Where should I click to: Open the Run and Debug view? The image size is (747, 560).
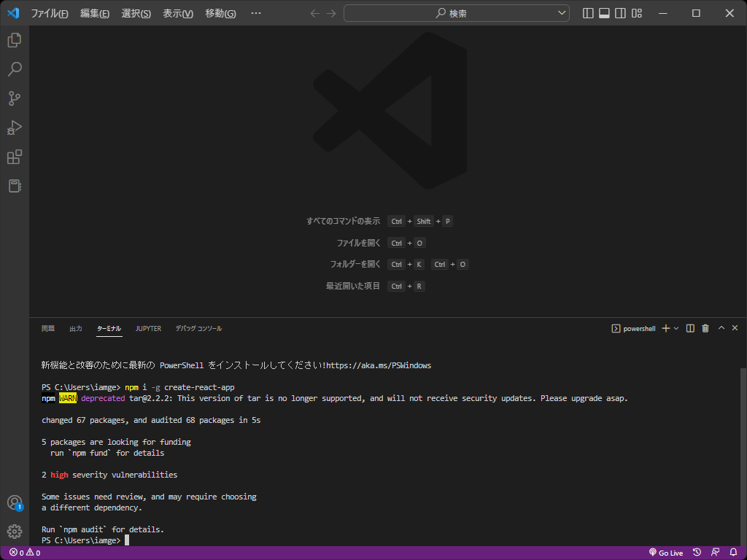[x=15, y=128]
